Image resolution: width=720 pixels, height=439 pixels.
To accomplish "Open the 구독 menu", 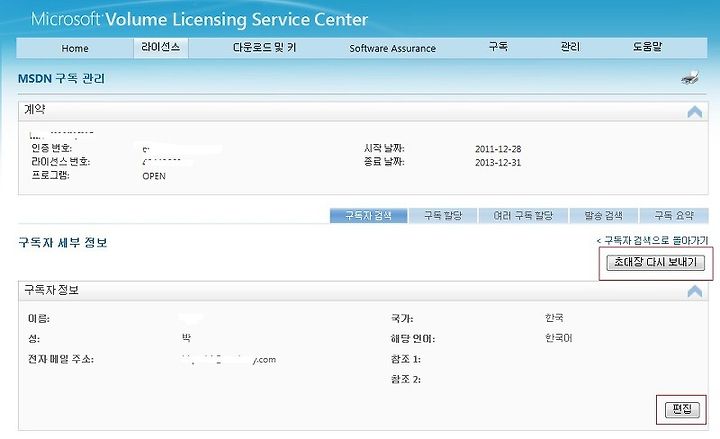I will coord(498,47).
